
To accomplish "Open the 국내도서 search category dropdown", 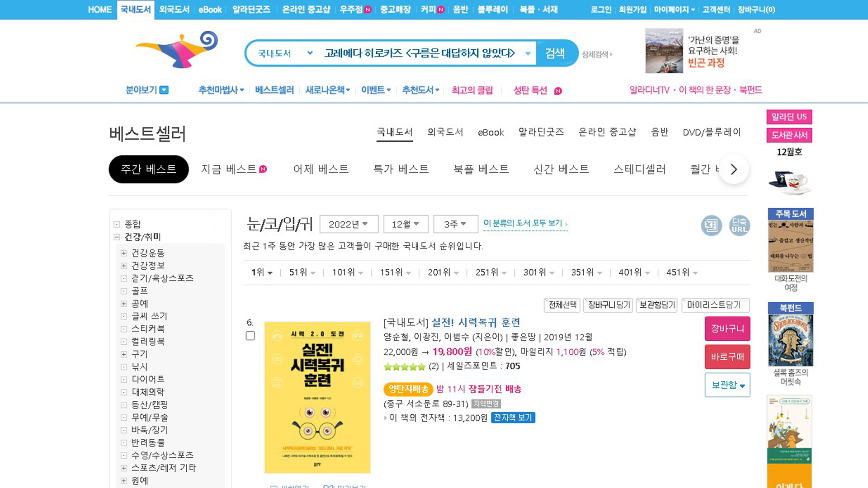I will coord(285,53).
